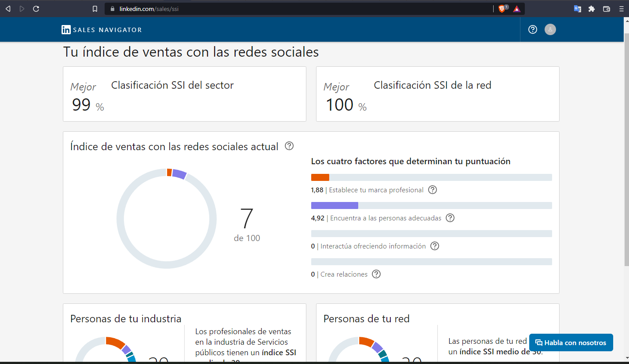Click the Clasificación SSI del sector title
This screenshot has width=629, height=364.
click(x=172, y=85)
